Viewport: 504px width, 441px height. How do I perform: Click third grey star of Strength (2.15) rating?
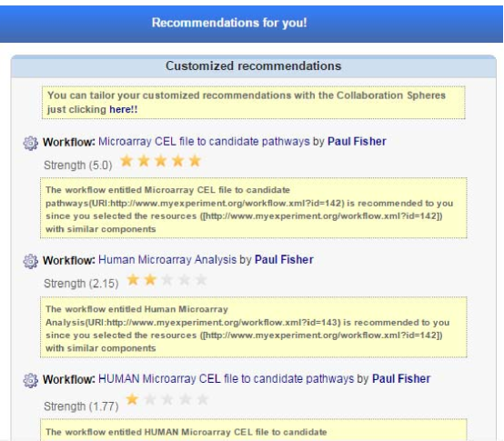click(167, 280)
